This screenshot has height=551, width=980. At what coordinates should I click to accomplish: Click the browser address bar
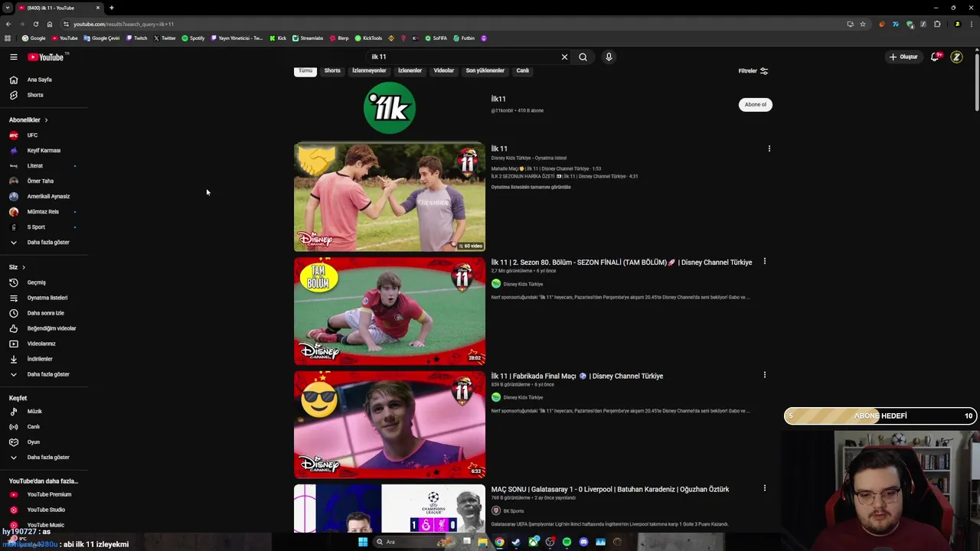tap(452, 24)
